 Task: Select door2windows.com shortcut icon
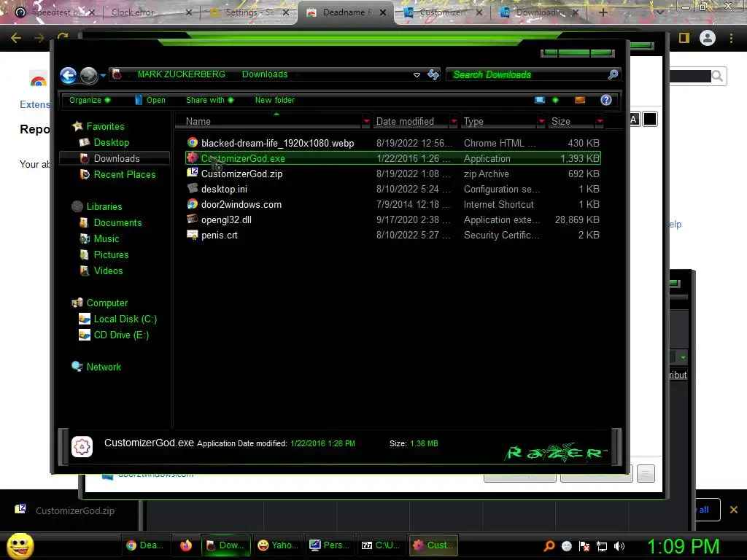(x=193, y=204)
